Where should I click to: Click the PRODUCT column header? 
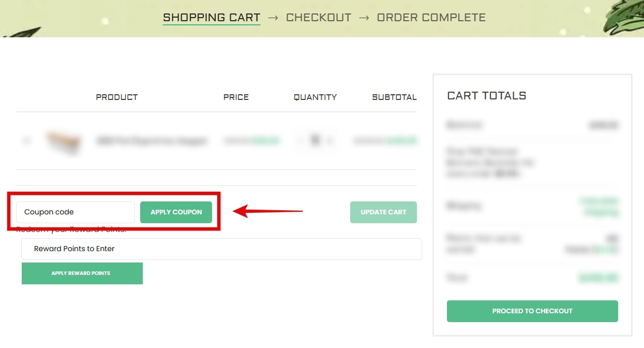click(x=117, y=97)
